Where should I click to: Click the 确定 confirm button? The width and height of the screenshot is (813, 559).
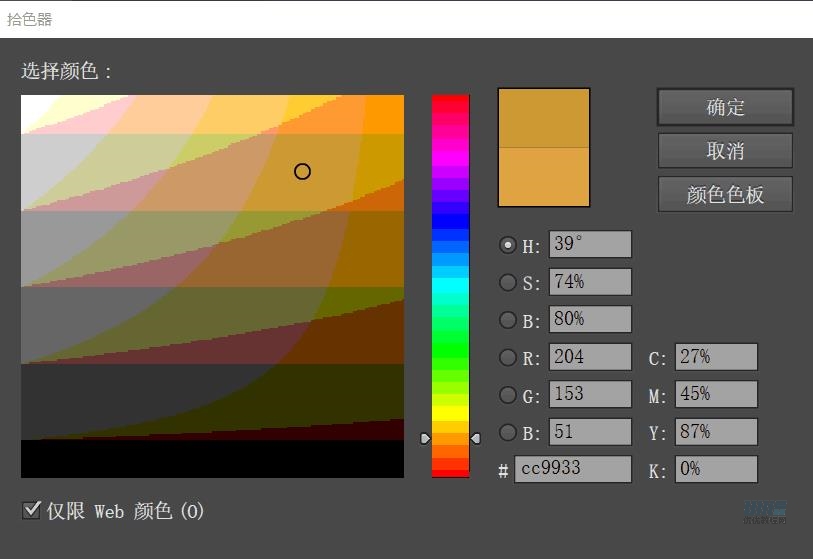tap(725, 107)
